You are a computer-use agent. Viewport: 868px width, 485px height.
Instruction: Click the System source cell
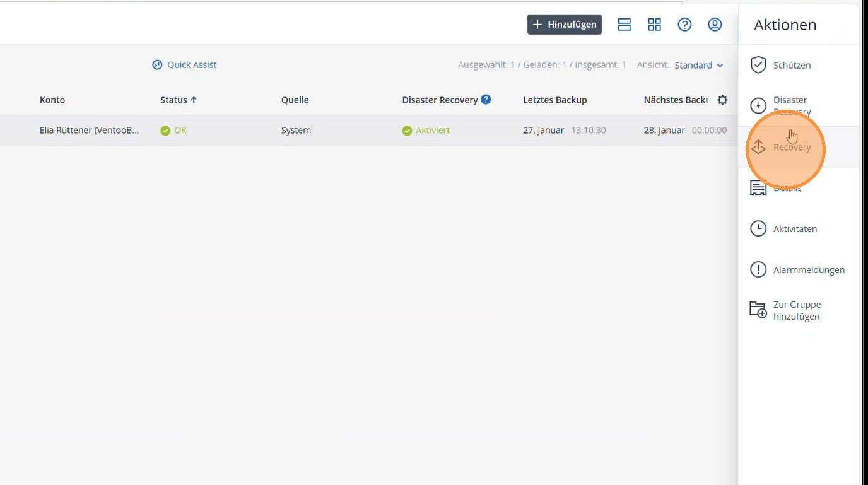click(x=296, y=131)
